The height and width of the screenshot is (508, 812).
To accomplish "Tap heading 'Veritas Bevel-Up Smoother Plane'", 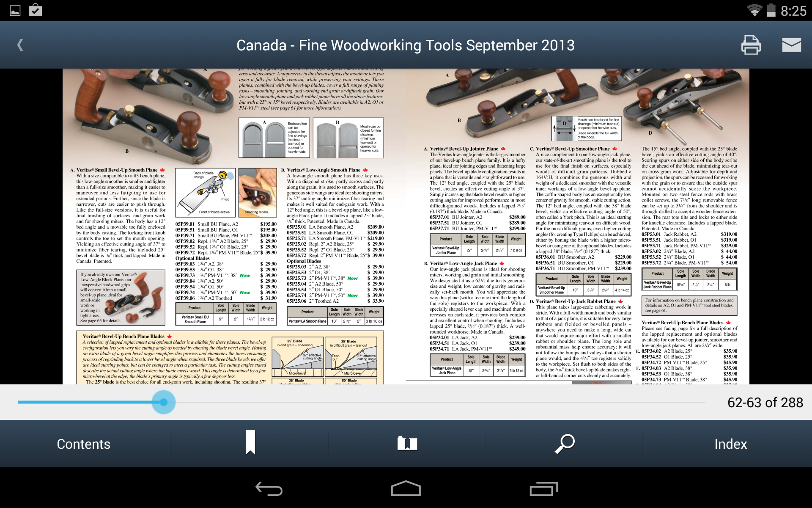I will point(573,149).
